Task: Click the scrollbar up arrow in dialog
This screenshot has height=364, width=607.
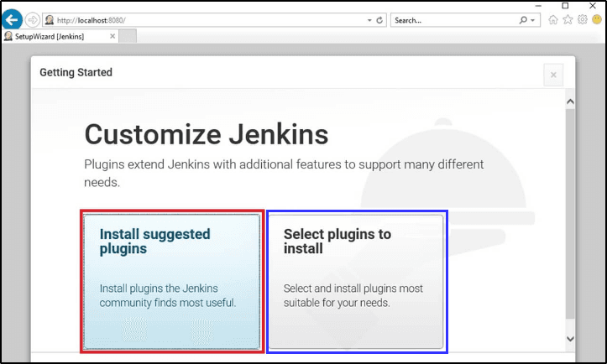Action: coord(570,102)
